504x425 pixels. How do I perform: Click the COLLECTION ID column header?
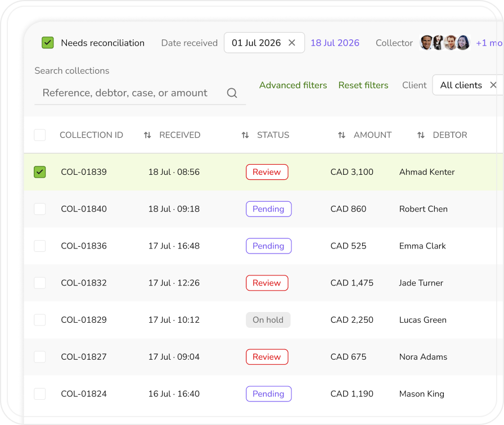(91, 135)
